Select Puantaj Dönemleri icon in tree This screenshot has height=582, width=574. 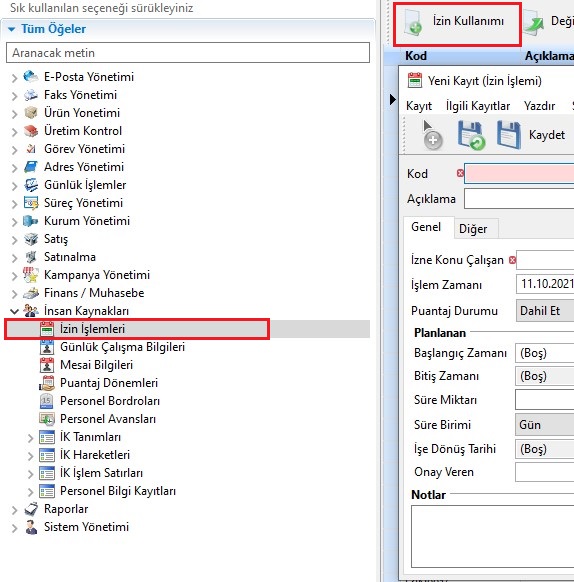tap(47, 383)
